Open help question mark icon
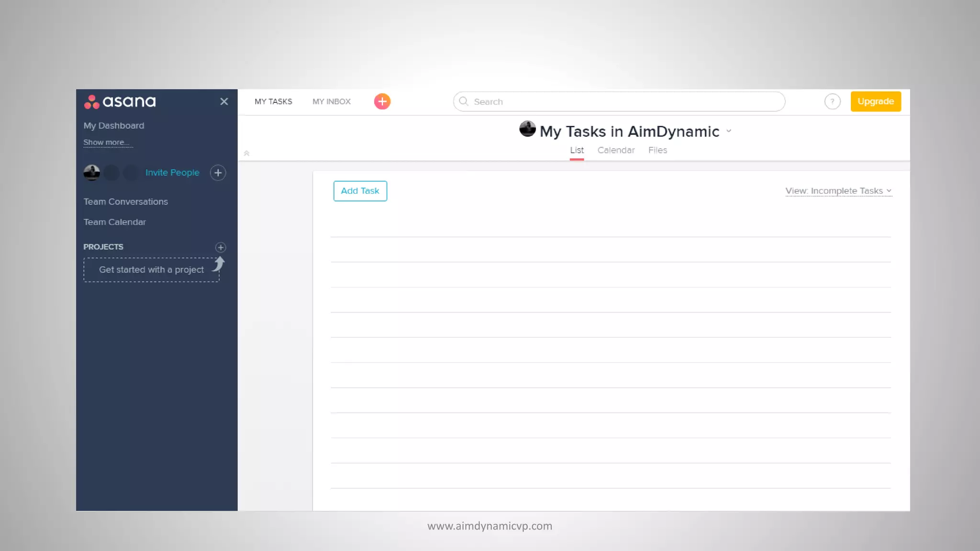Viewport: 980px width, 551px height. point(832,101)
